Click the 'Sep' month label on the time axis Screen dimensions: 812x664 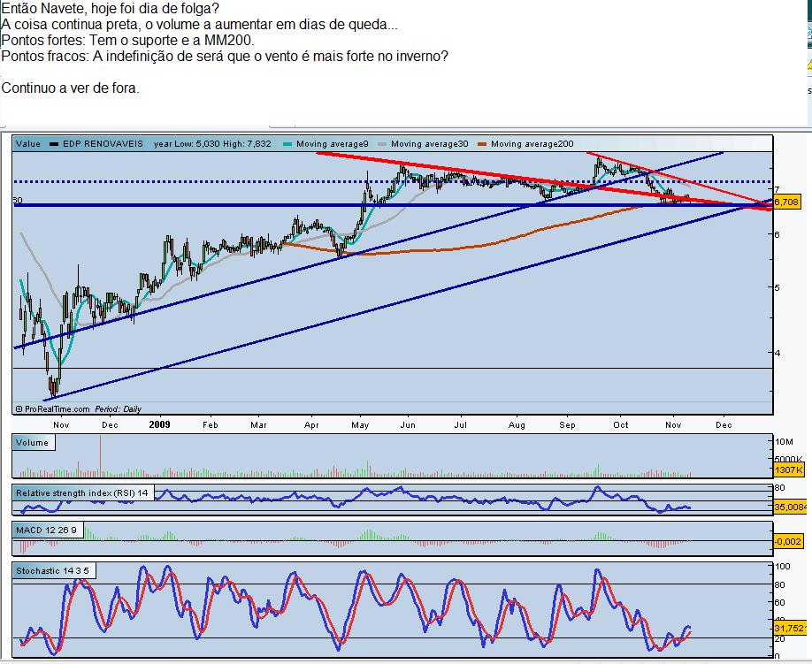tap(568, 425)
